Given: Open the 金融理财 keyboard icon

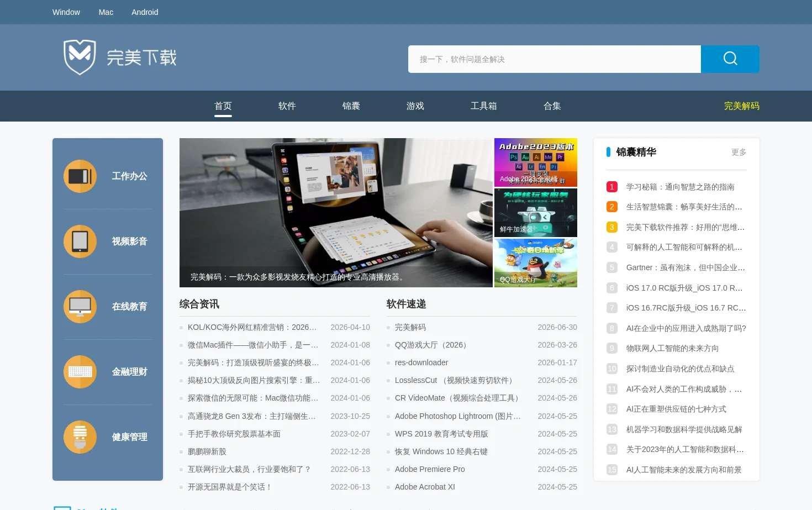Looking at the screenshot, I should (80, 372).
